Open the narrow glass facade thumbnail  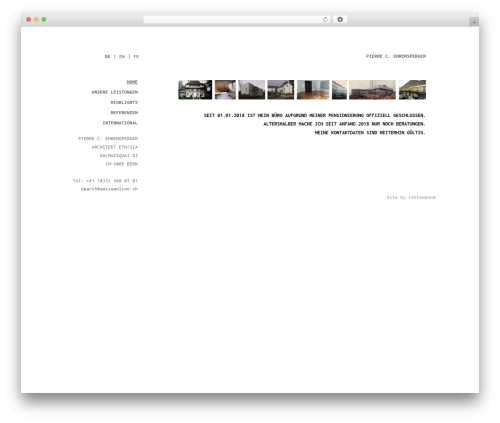pyautogui.click(x=339, y=90)
